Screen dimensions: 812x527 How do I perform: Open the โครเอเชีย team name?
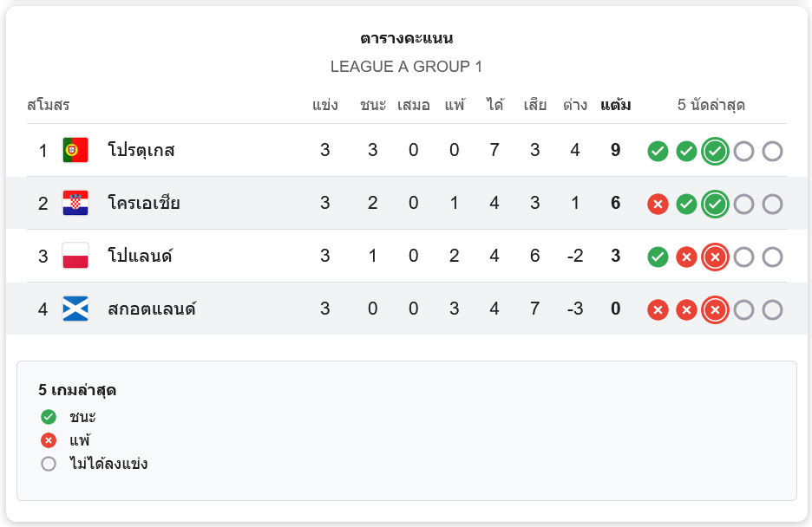pyautogui.click(x=144, y=204)
